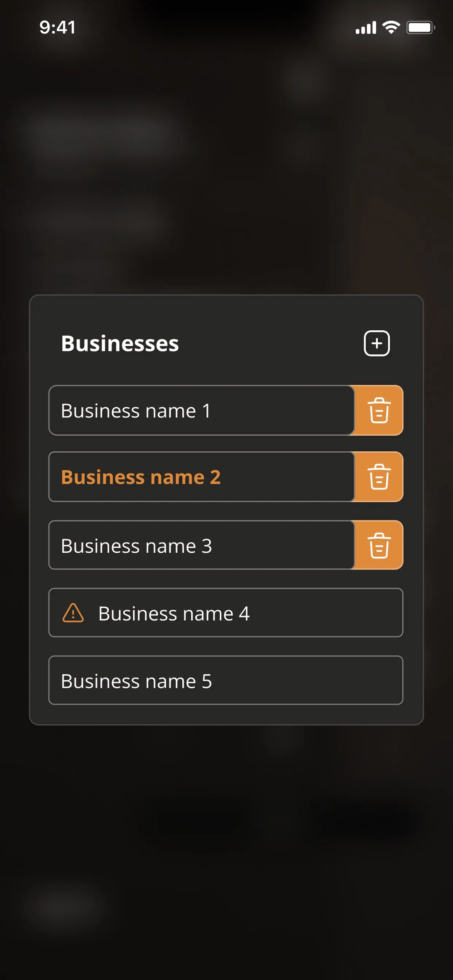Delete Business name 2 using trash icon

379,477
